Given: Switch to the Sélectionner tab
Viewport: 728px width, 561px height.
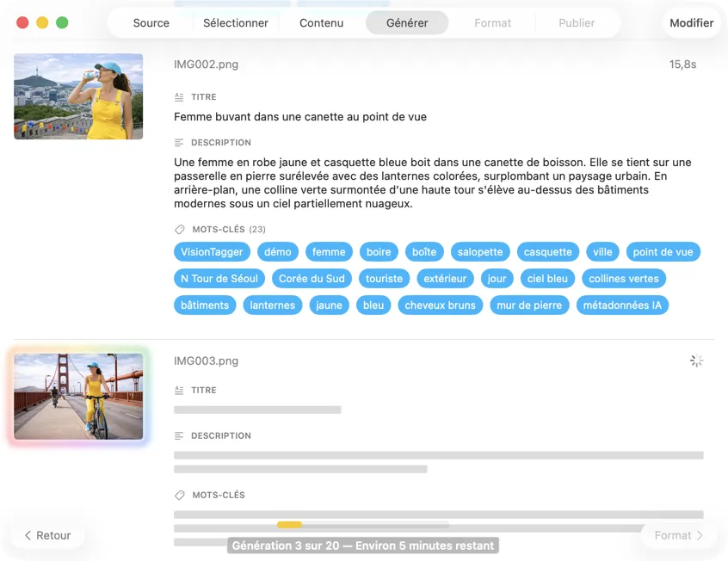Looking at the screenshot, I should pyautogui.click(x=235, y=23).
